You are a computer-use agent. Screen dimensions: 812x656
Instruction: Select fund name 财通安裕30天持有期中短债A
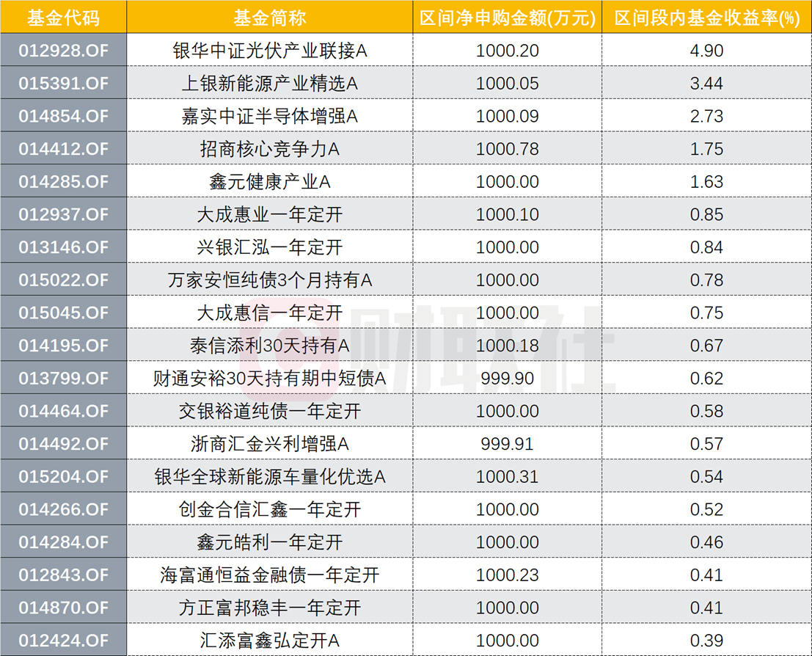point(270,378)
